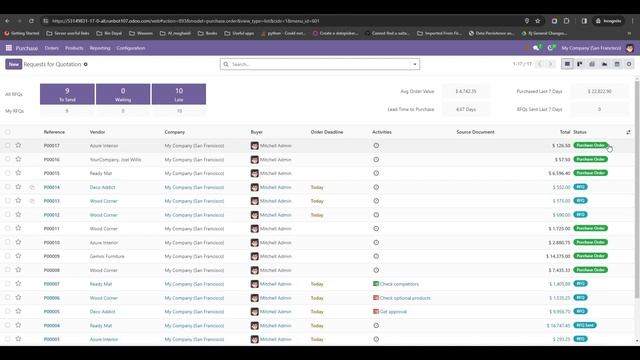This screenshot has height=360, width=640.
Task: Open the Orders menu
Action: coord(51,48)
